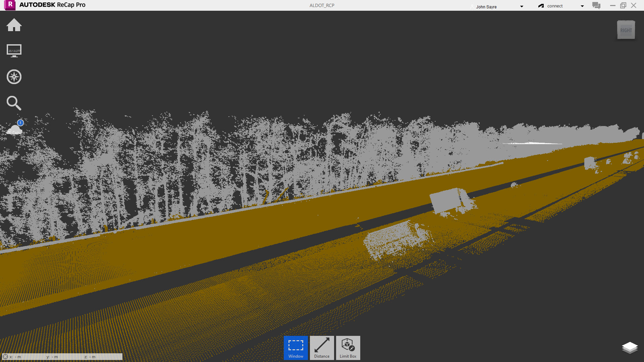Click the connect label in title bar
The width and height of the screenshot is (644, 362).
coord(555,6)
